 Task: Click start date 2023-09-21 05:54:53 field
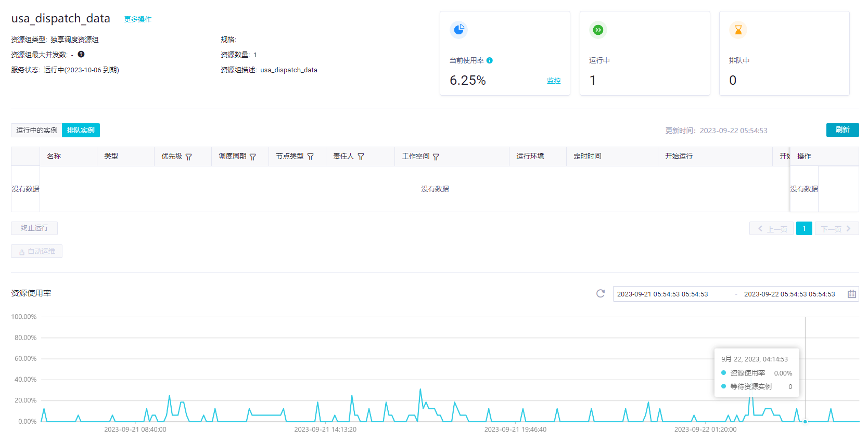pyautogui.click(x=662, y=294)
